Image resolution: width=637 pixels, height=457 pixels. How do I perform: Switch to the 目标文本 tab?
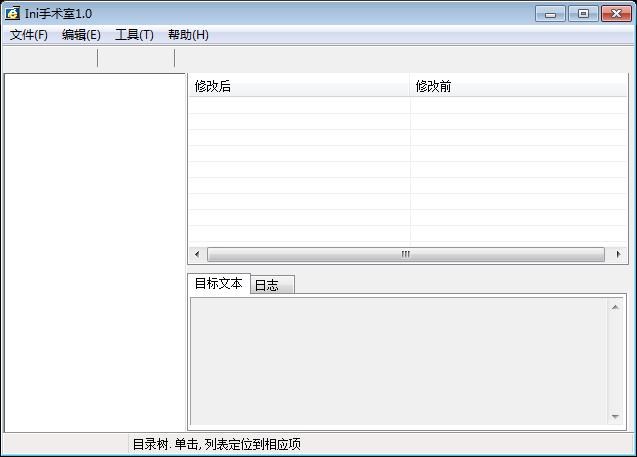pos(218,284)
